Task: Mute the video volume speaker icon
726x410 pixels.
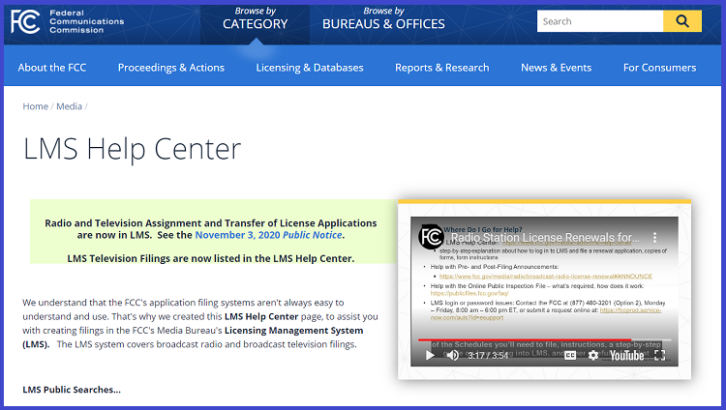Action: tap(452, 355)
